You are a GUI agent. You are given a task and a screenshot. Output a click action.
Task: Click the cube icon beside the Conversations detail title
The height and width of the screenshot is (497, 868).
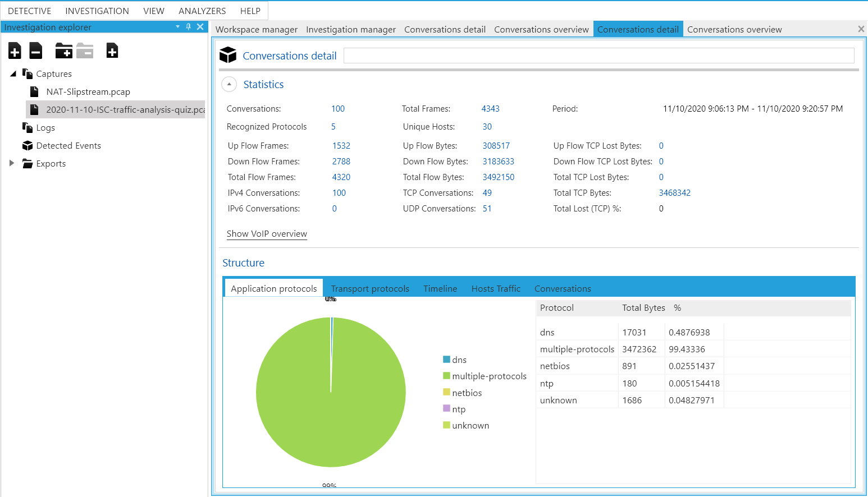[x=228, y=55]
